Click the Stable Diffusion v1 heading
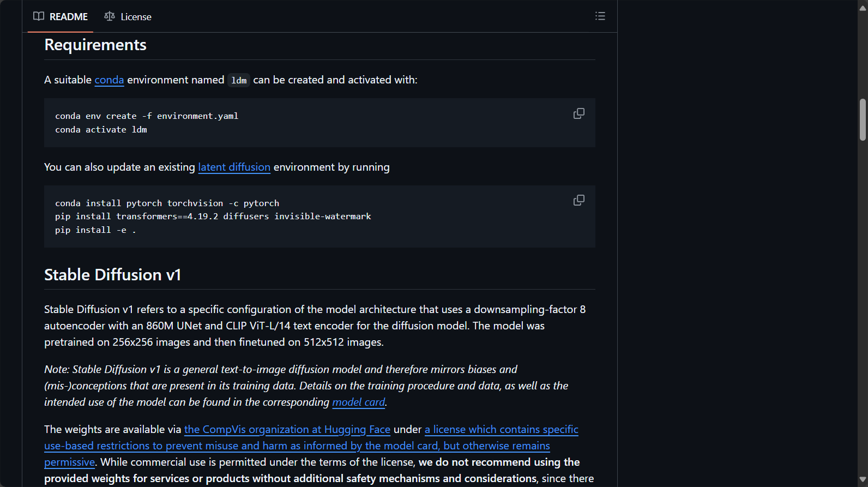The height and width of the screenshot is (487, 868). click(x=112, y=275)
